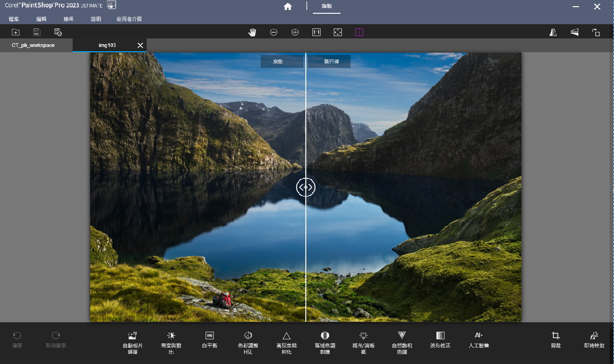Open 色彩調整 HSL adjustment

[248, 343]
